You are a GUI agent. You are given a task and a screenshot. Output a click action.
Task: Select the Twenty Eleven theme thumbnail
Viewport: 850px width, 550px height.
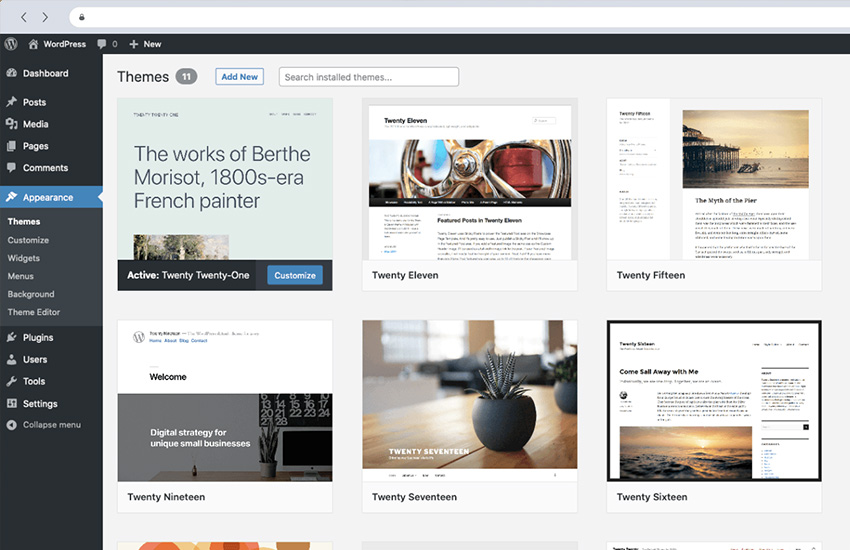pos(470,179)
